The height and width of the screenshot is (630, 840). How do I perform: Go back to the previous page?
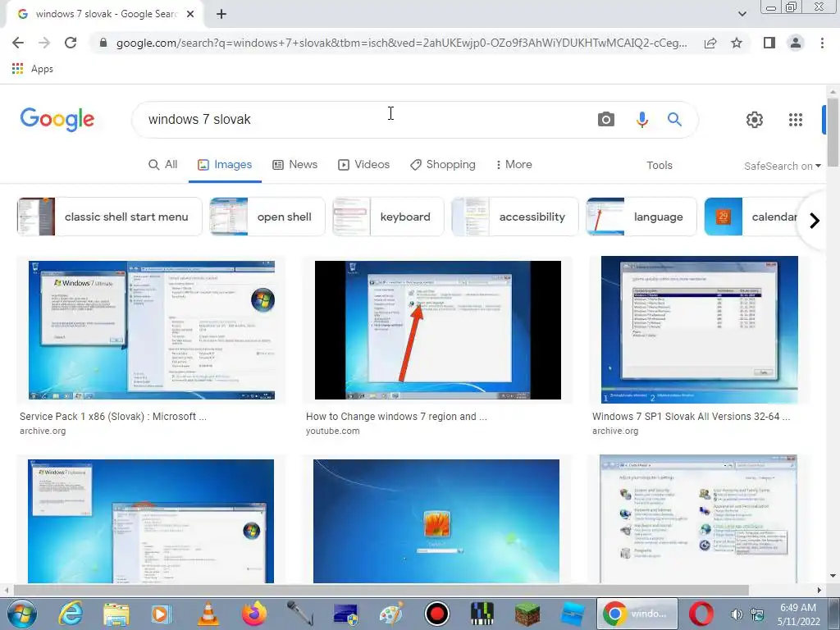(18, 43)
